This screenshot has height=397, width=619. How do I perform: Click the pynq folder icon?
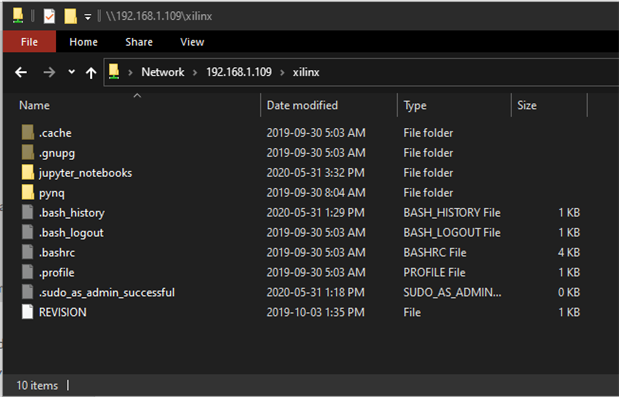[x=28, y=193]
